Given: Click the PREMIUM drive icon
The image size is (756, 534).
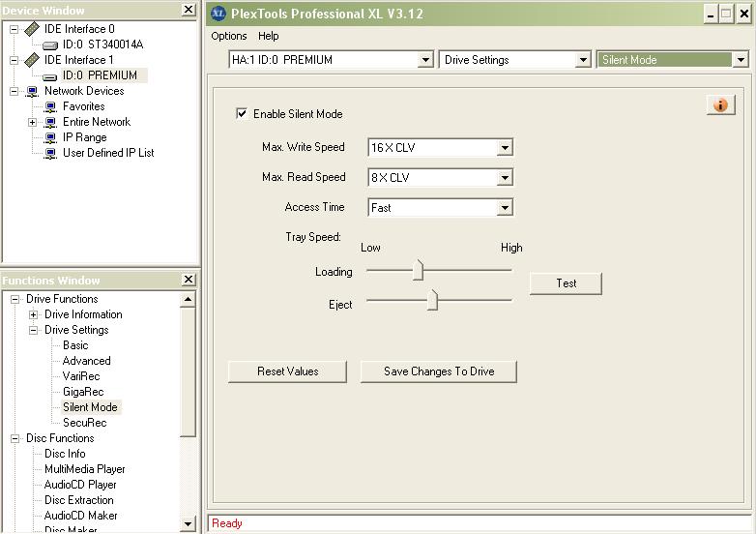Looking at the screenshot, I should (x=50, y=76).
